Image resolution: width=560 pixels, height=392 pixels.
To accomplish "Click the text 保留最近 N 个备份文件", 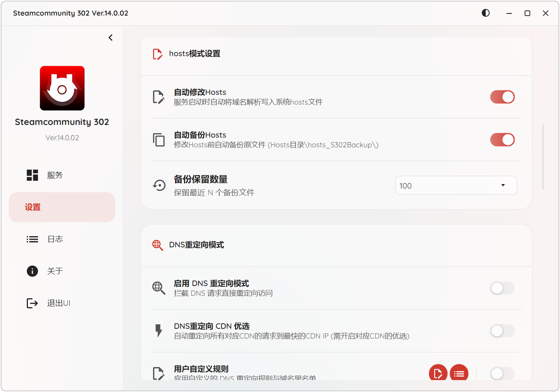I will click(214, 193).
